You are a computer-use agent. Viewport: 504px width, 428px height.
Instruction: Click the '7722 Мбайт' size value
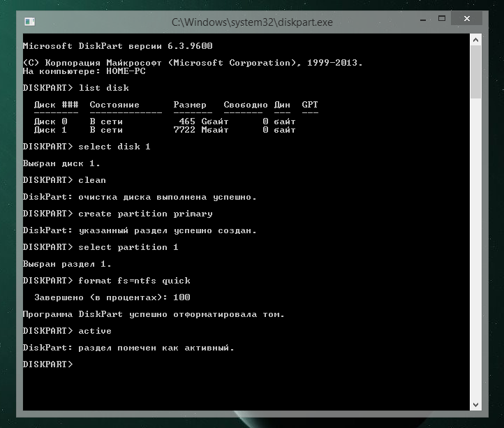201,130
